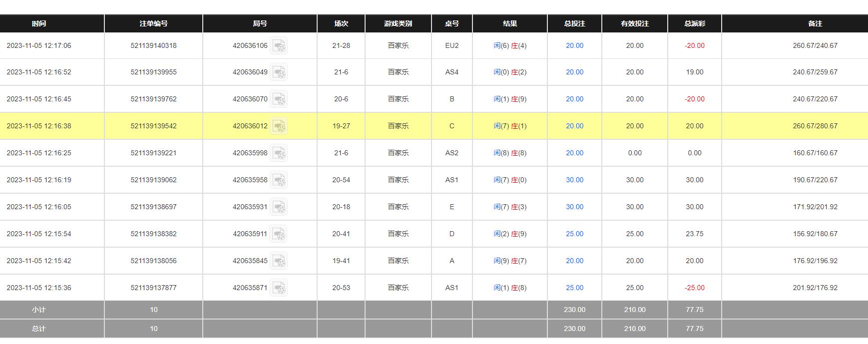Play video replay for round 420635845

pyautogui.click(x=279, y=261)
